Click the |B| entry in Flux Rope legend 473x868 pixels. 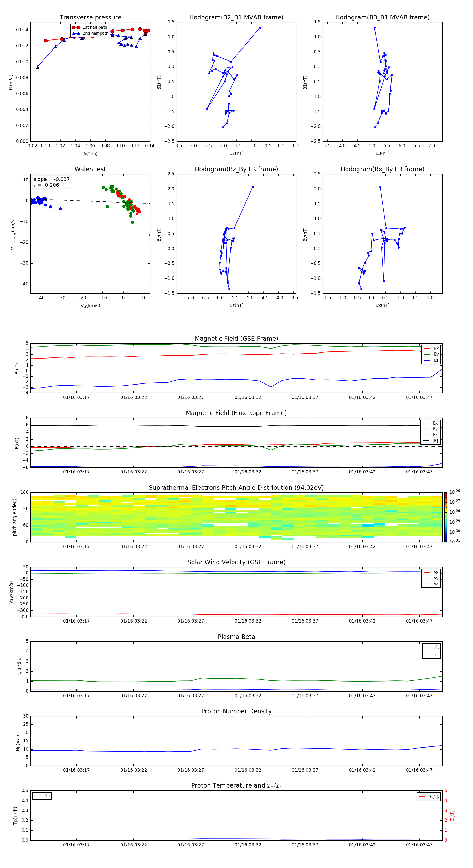431,441
